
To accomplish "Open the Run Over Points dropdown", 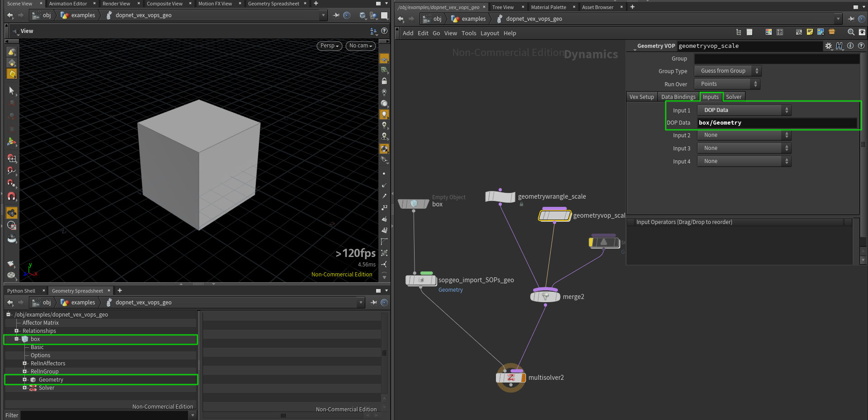I will pyautogui.click(x=727, y=84).
